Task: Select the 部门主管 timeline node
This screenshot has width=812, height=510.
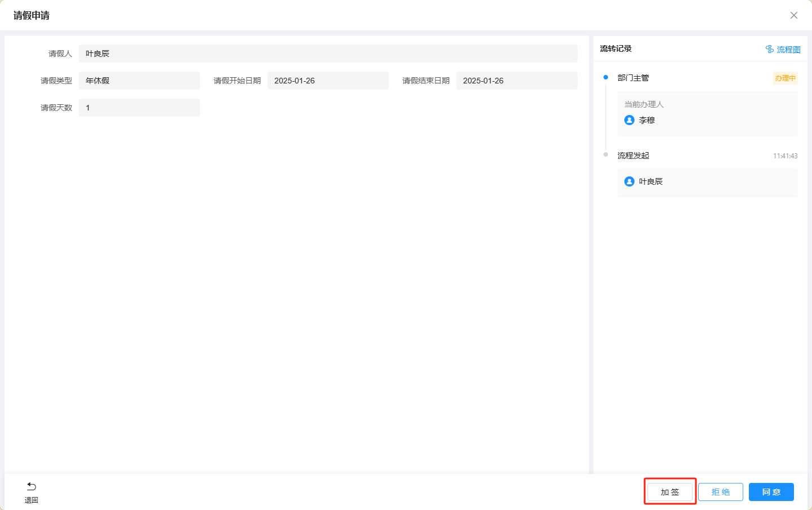Action: pos(633,78)
